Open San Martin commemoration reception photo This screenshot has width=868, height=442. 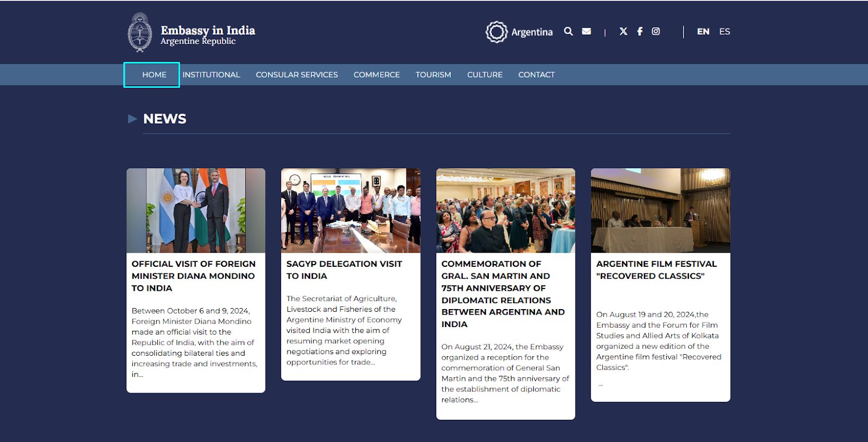tap(506, 210)
